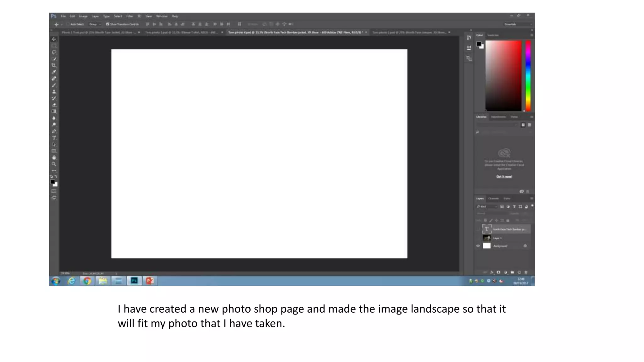Select the Eyedropper tool
The image size is (644, 362).
(x=54, y=72)
